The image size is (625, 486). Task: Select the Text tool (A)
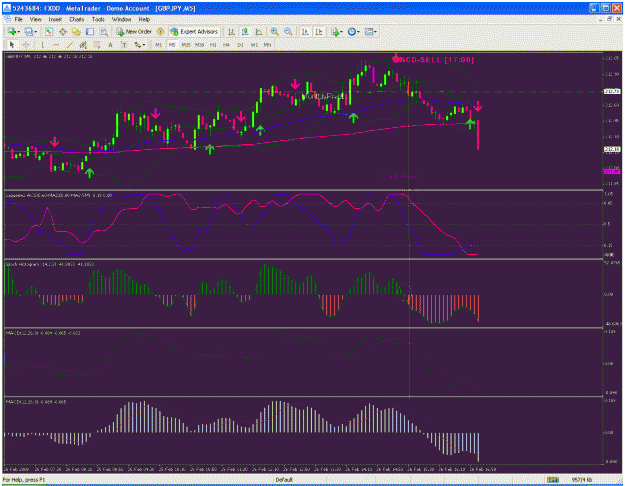[x=110, y=45]
